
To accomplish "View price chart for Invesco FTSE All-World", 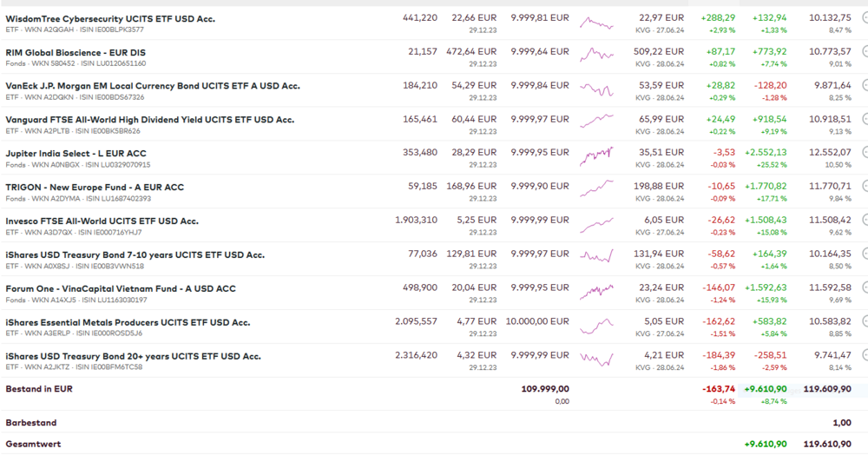I will pyautogui.click(x=596, y=224).
